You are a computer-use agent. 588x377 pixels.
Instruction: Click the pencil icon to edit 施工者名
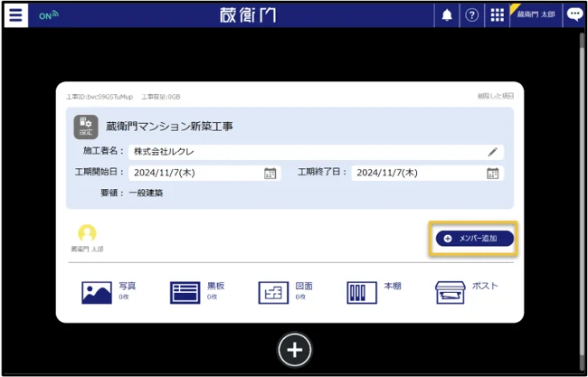(x=493, y=152)
